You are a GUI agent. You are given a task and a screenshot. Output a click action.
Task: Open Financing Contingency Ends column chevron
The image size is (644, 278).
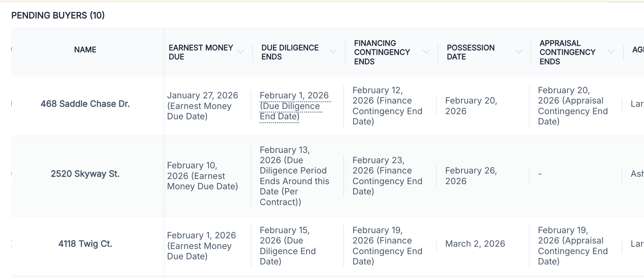(426, 52)
